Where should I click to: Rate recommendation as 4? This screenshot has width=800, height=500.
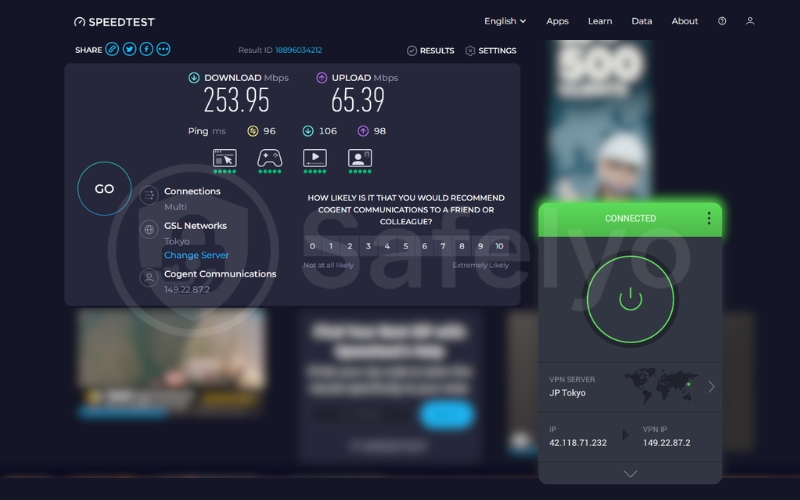387,246
